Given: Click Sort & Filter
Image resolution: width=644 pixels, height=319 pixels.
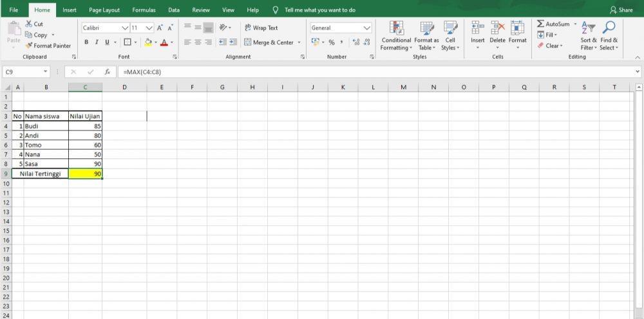Looking at the screenshot, I should tap(589, 36).
